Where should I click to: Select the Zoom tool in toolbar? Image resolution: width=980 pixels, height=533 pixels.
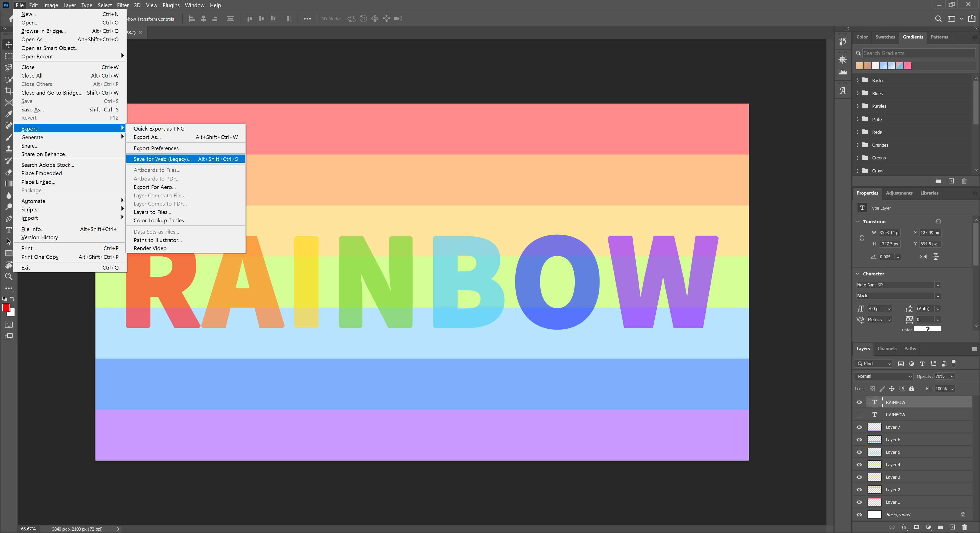[x=8, y=276]
